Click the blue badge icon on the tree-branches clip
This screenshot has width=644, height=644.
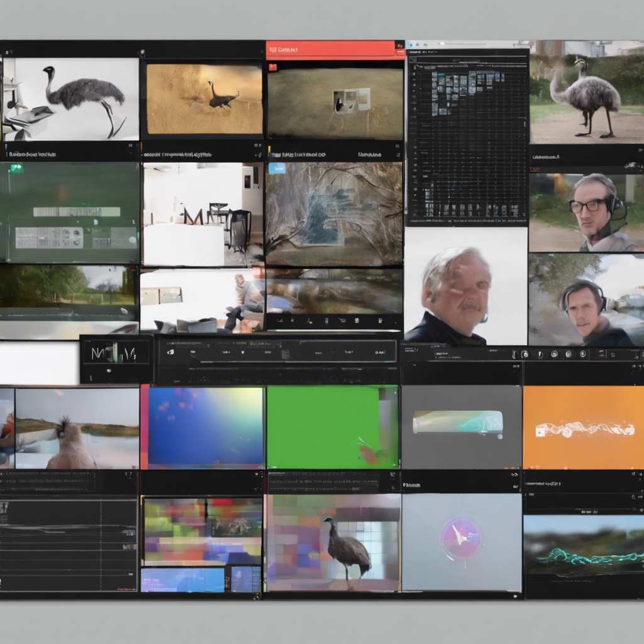pyautogui.click(x=277, y=168)
